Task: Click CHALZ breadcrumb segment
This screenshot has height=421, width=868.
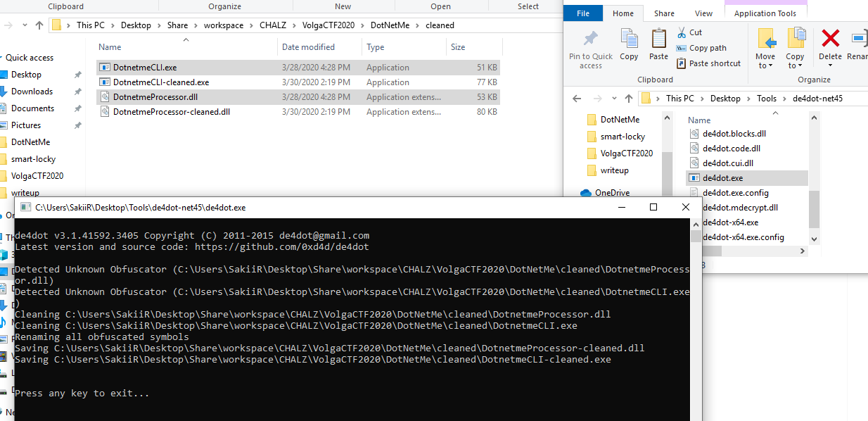Action: point(273,25)
